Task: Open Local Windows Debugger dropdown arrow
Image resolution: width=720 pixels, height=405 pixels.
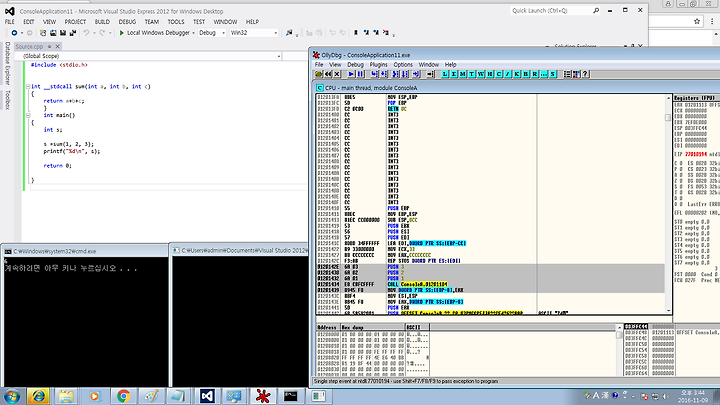Action: [x=193, y=33]
